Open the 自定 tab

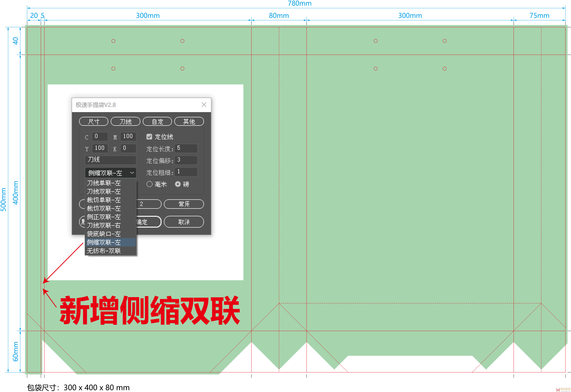tap(157, 121)
